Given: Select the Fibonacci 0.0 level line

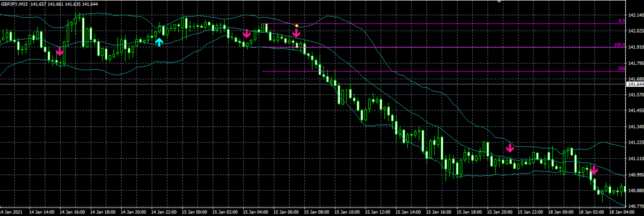Looking at the screenshot, I should click(x=444, y=24).
